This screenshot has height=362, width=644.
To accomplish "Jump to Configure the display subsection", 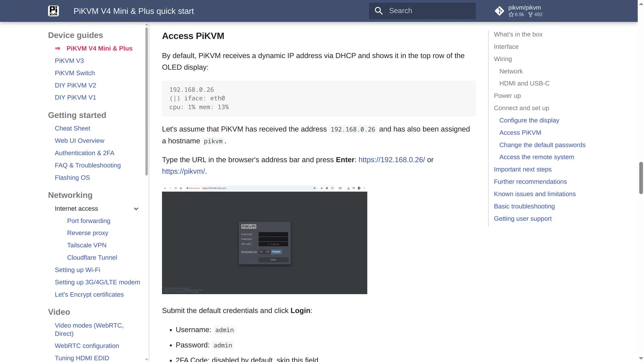I will (x=529, y=120).
